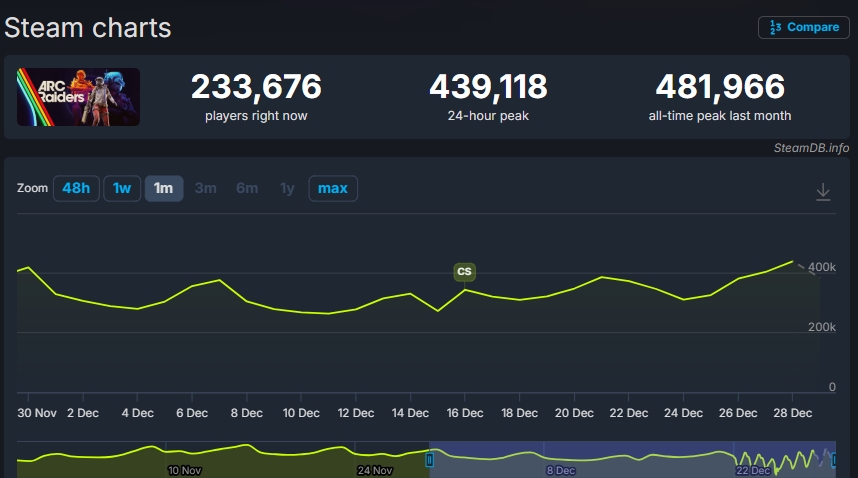The image size is (858, 478).
Task: Select the 1w zoom range
Action: [x=122, y=188]
